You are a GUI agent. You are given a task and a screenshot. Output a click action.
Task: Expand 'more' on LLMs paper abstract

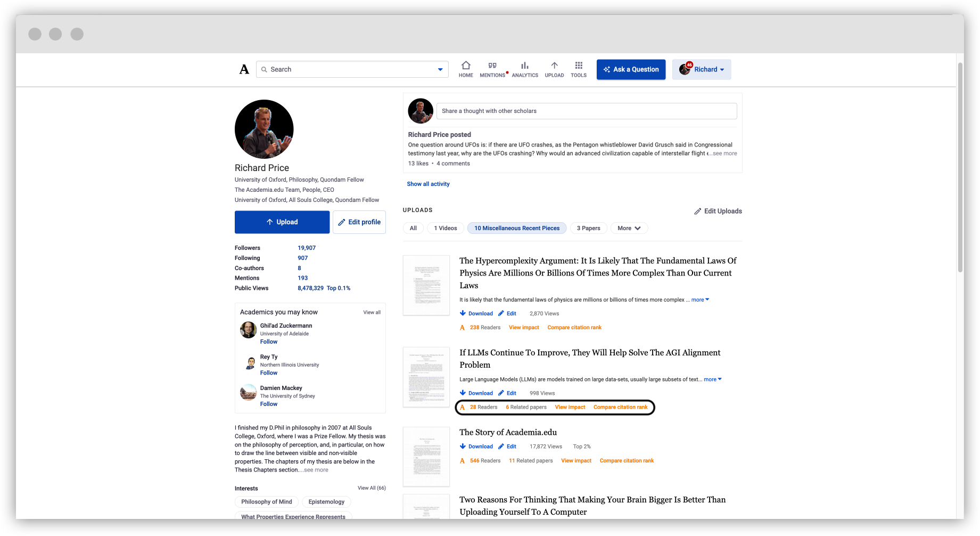pos(713,379)
